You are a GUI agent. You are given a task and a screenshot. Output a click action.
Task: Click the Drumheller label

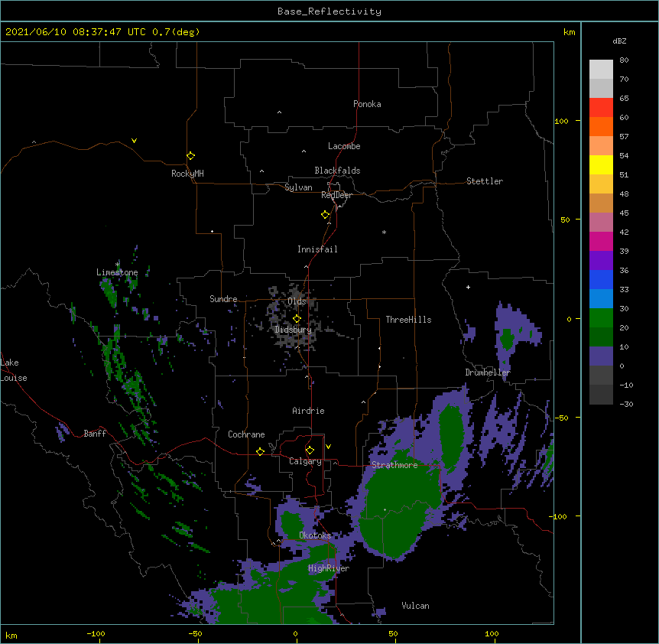click(488, 372)
